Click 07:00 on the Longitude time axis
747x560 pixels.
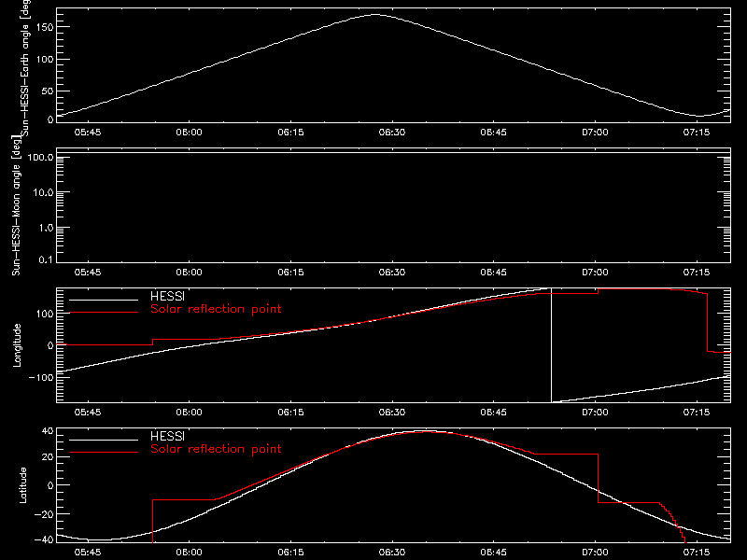coord(595,413)
